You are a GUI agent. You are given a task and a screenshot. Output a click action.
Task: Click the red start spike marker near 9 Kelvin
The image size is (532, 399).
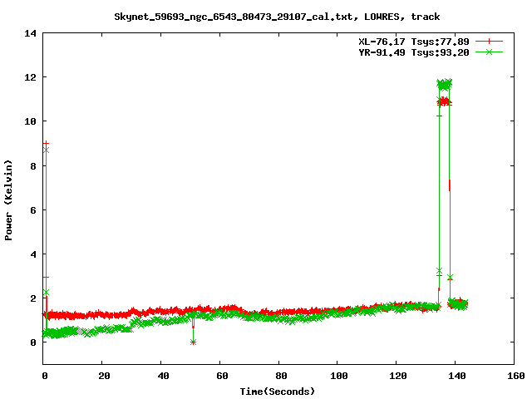coord(47,144)
